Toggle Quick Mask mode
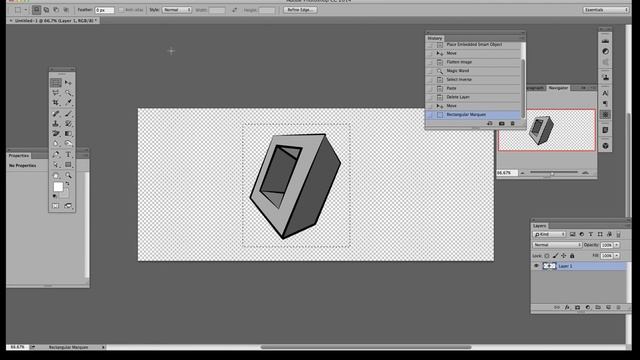The image size is (640, 360). (x=56, y=206)
